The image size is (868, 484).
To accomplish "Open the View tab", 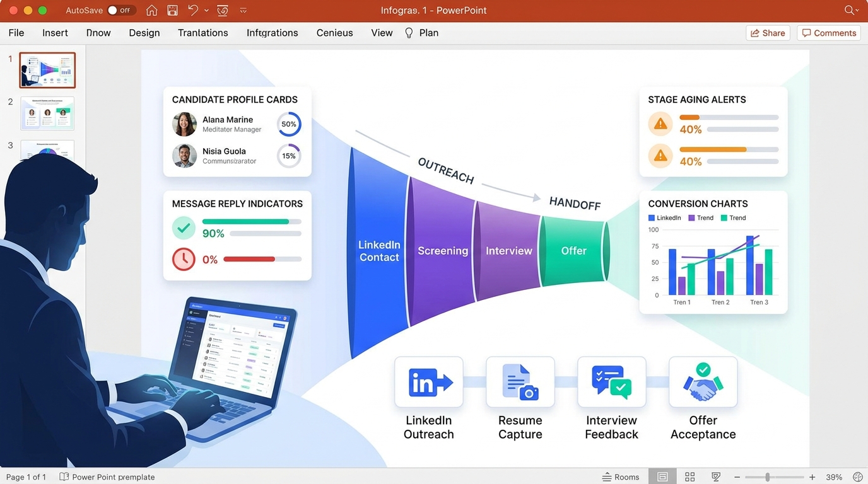I will pos(382,33).
